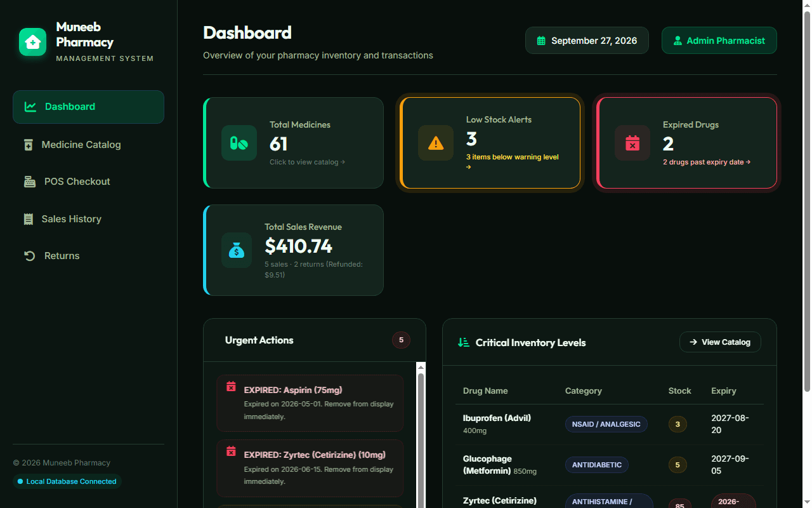Click the stock badge 3 for Ibuprofen
The image size is (812, 508).
[x=678, y=424]
